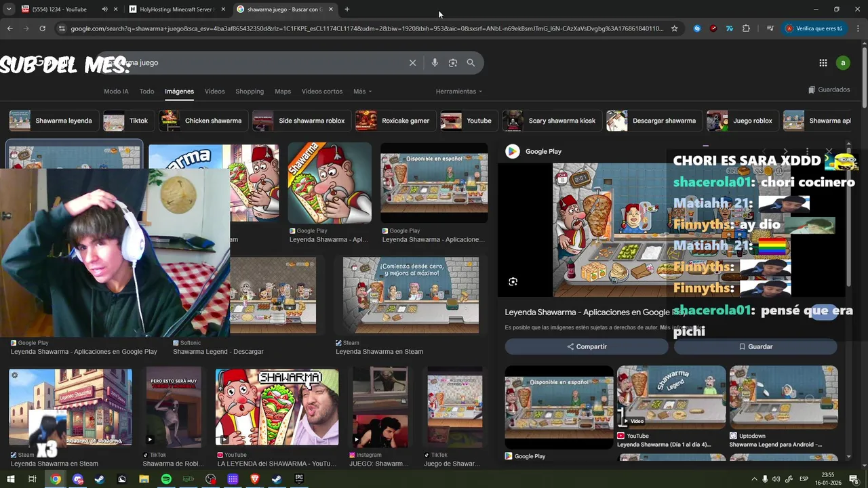The height and width of the screenshot is (488, 868).
Task: Switch to the Videos results tab
Action: [x=214, y=91]
